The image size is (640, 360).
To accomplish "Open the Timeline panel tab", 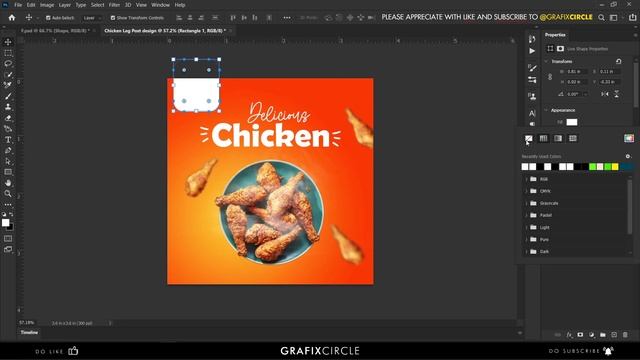I will (29, 333).
